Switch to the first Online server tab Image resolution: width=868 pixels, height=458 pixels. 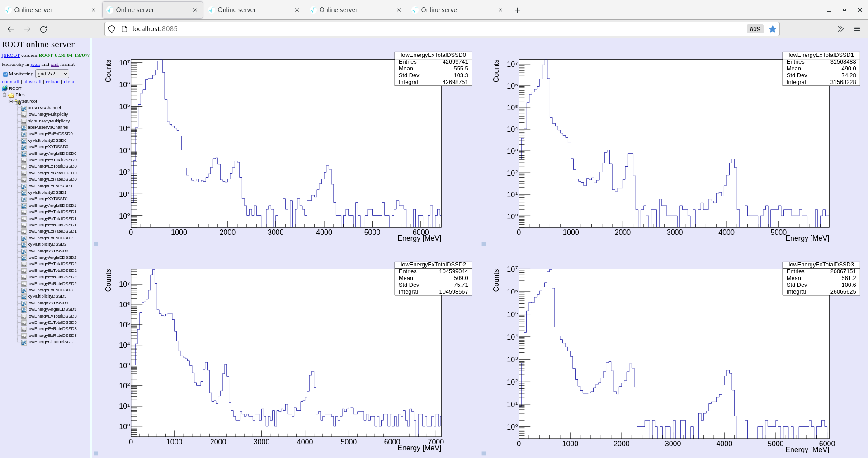pos(50,10)
